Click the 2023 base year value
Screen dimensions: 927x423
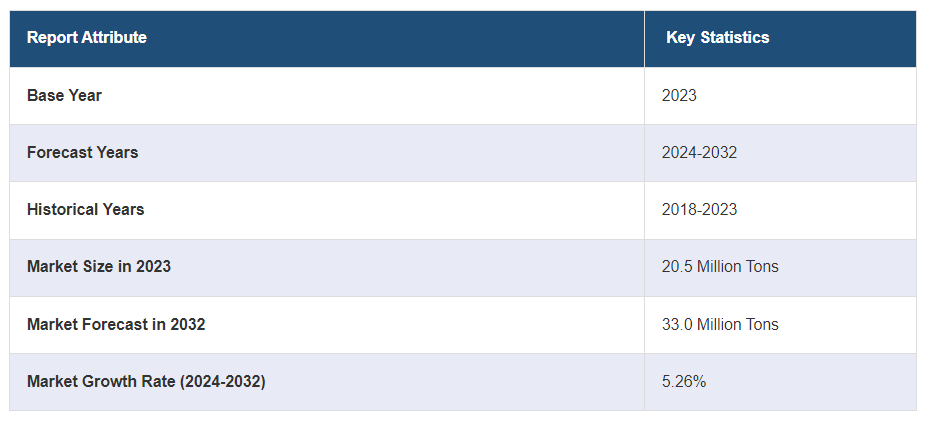pos(679,95)
